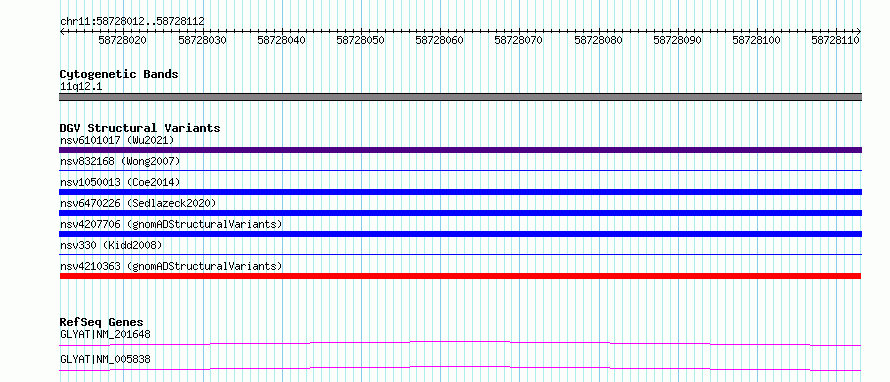Click ruler position 58728030
Screen dimensions: 890x382
(x=202, y=40)
